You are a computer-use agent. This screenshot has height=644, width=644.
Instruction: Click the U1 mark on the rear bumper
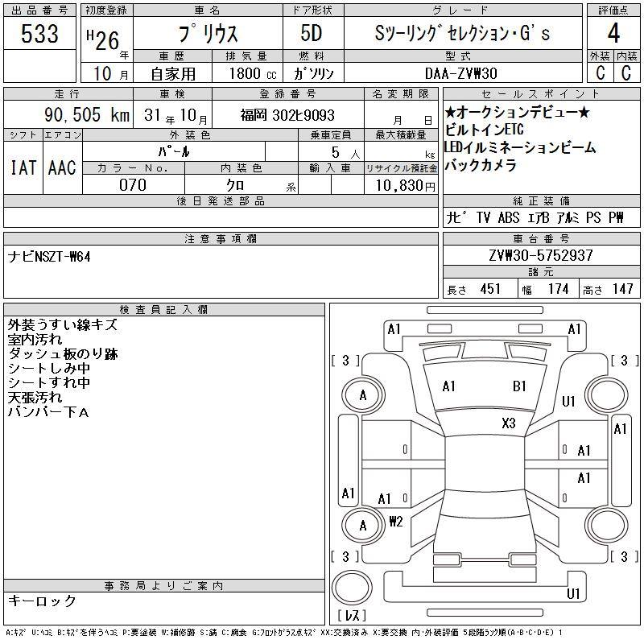573,593
